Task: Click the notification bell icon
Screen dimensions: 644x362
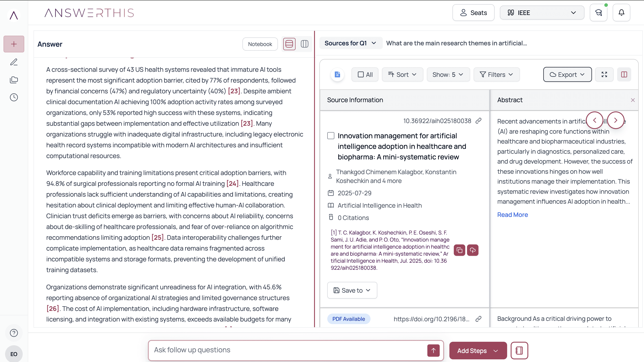Action: tap(621, 13)
